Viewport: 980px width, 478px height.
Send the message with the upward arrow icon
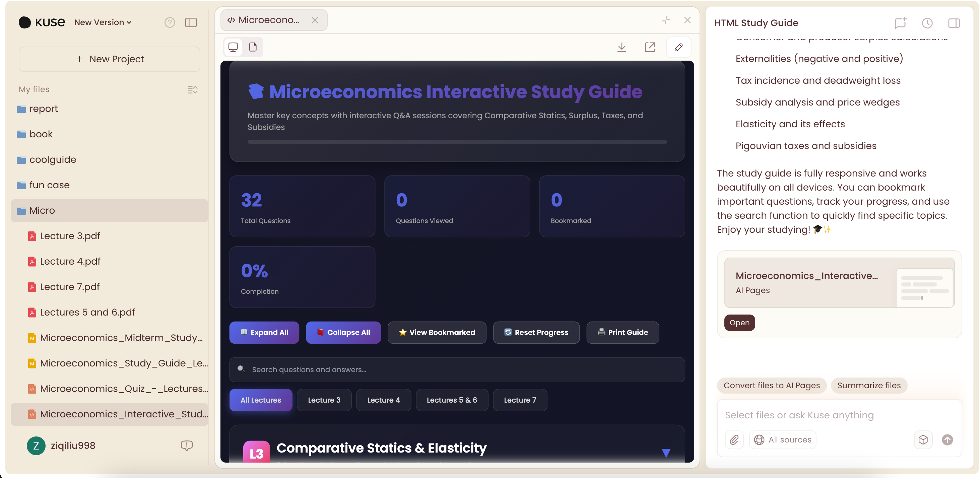(947, 439)
